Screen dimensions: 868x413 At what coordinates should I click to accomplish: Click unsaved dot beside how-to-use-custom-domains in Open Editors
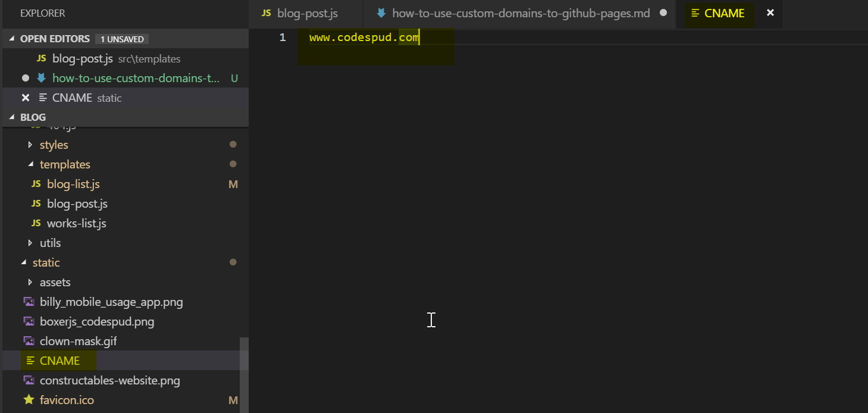coord(26,78)
